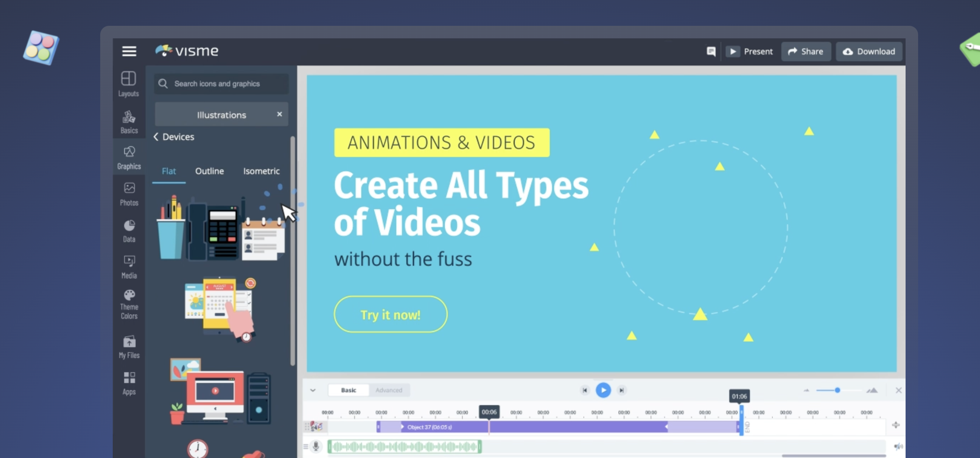Switch to the Outline tab
Image resolution: width=980 pixels, height=458 pixels.
click(x=209, y=171)
